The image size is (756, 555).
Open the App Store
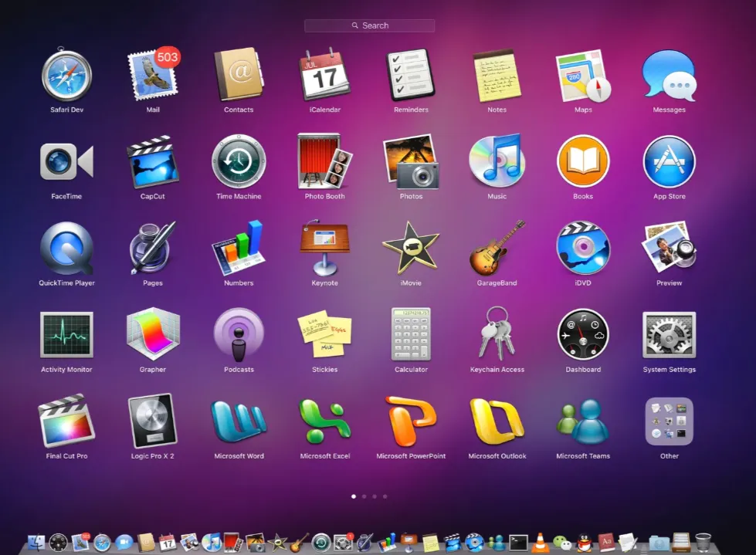(x=670, y=162)
